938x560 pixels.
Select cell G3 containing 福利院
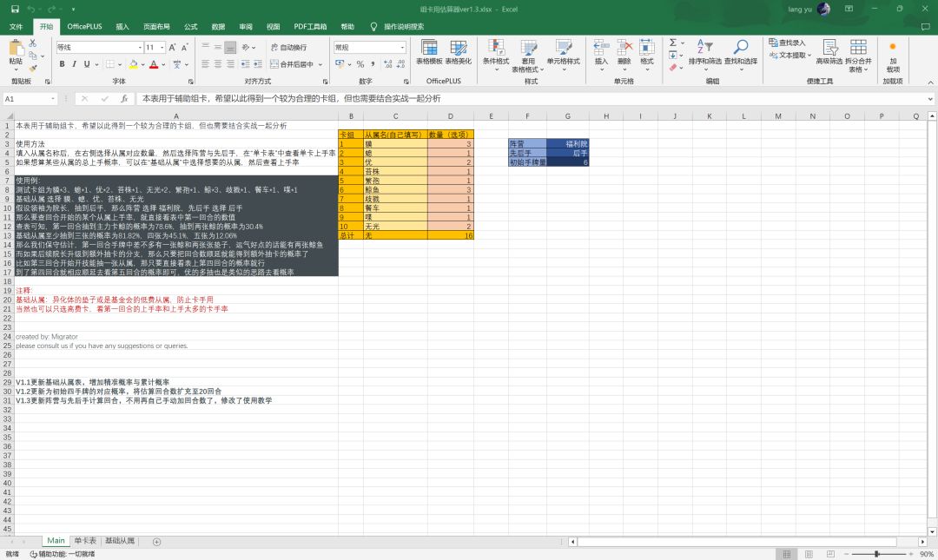click(568, 143)
